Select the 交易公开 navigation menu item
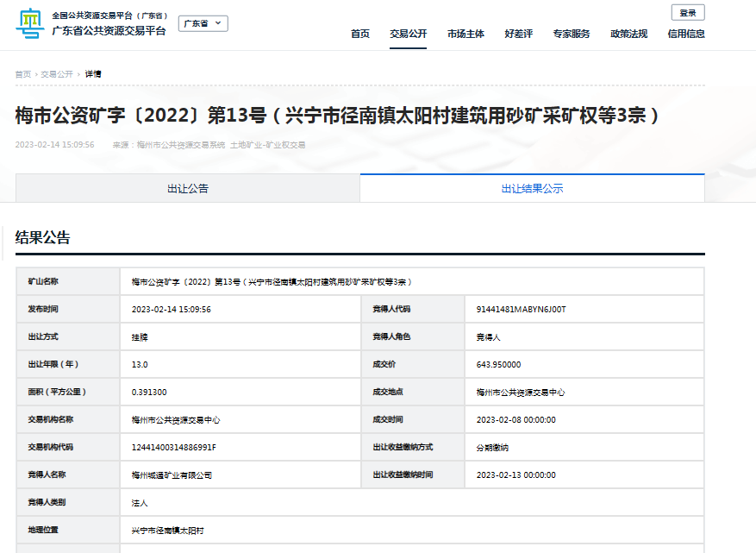The height and width of the screenshot is (553, 756). [409, 34]
